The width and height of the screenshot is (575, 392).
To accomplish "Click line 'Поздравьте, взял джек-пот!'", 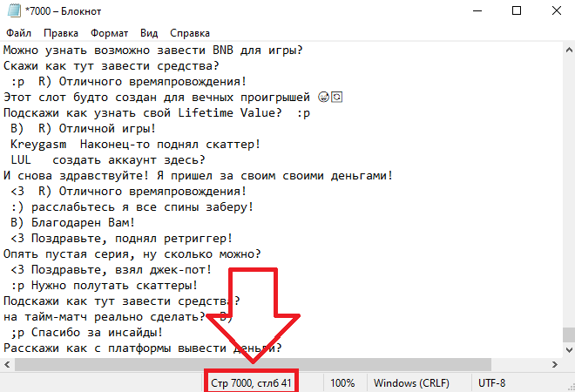I will [112, 270].
